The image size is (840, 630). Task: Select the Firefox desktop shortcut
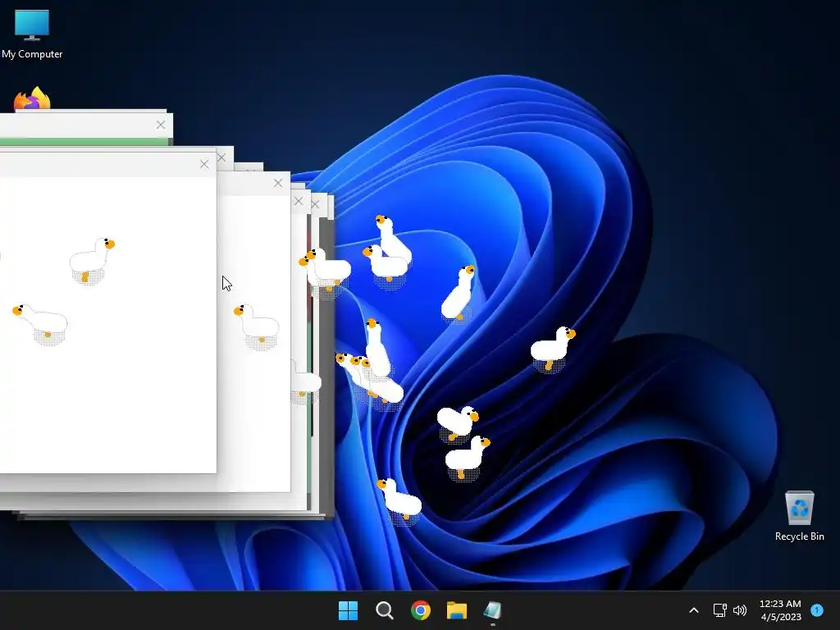(x=32, y=98)
